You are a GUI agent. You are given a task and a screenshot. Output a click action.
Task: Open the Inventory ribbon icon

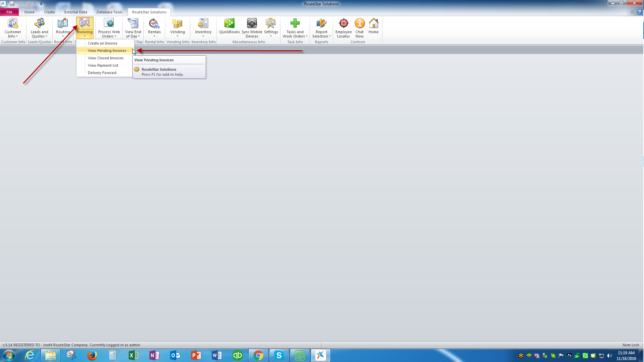click(203, 23)
